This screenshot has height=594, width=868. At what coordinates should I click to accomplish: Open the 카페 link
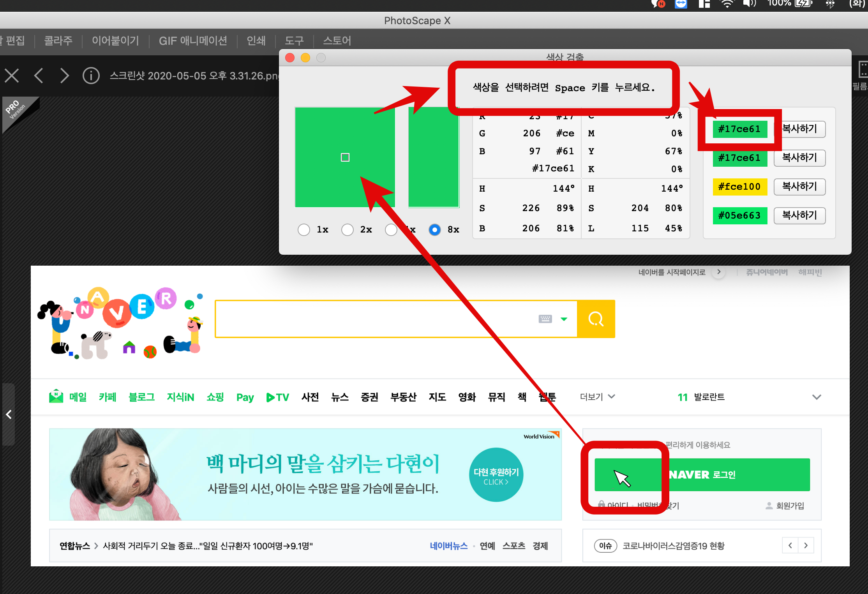[x=108, y=397]
